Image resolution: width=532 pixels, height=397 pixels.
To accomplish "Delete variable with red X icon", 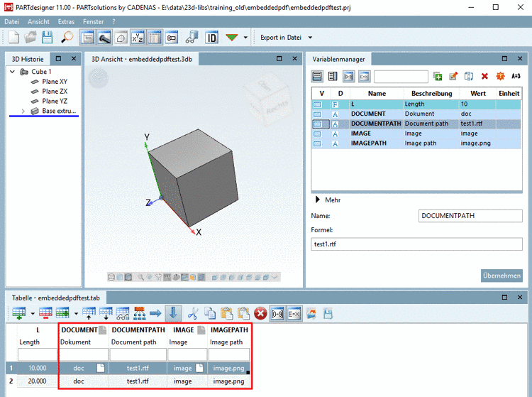I will click(484, 76).
